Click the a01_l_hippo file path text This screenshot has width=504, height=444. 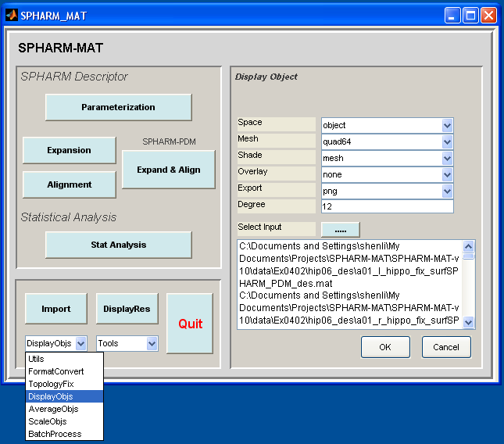(349, 264)
